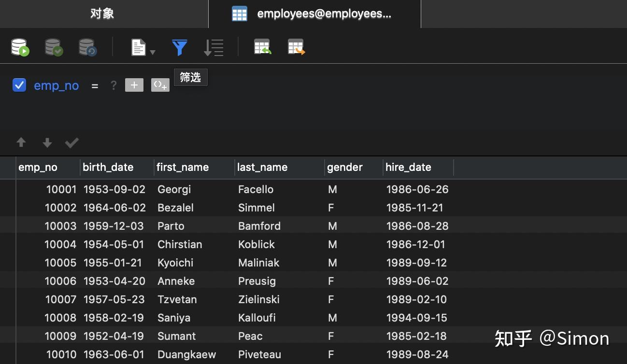Select first name Kyoichi cell
Image resolution: width=627 pixels, height=364 pixels.
click(195, 263)
